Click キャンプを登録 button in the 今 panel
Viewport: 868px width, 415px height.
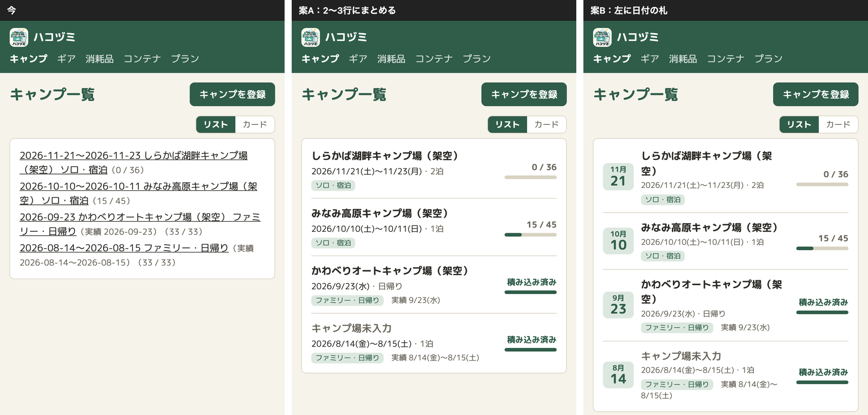(x=232, y=94)
